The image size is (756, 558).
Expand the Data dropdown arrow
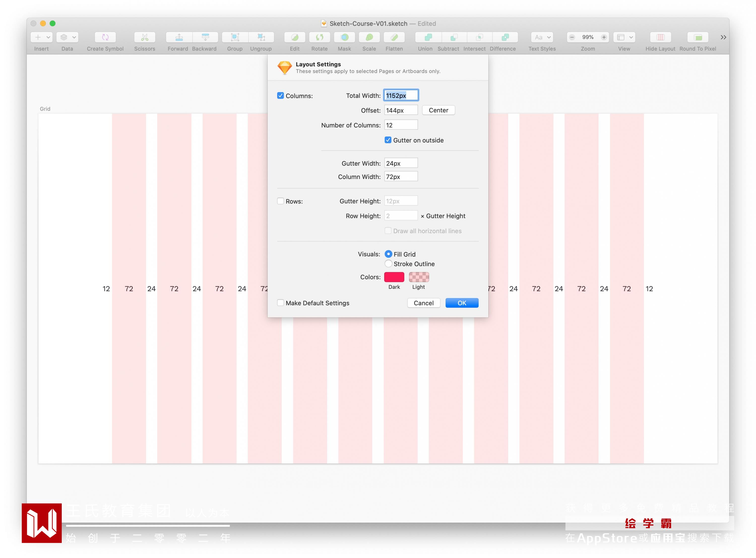[x=74, y=37]
